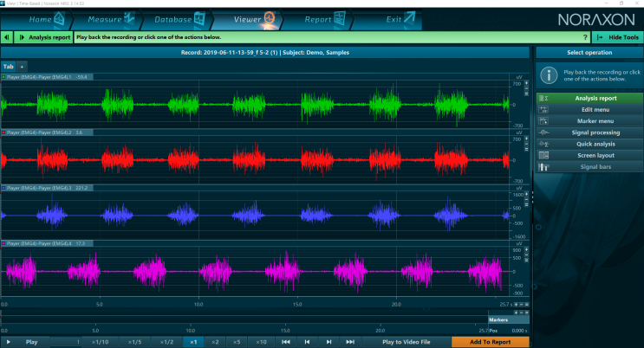Screen dimensions: 644x348
Task: Zoom out amplitude on red EMG4.2 channel
Action: point(526,145)
